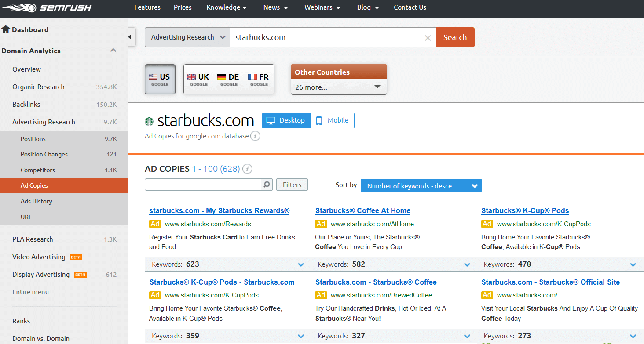This screenshot has width=644, height=344.
Task: Click the Filters button
Action: [292, 185]
